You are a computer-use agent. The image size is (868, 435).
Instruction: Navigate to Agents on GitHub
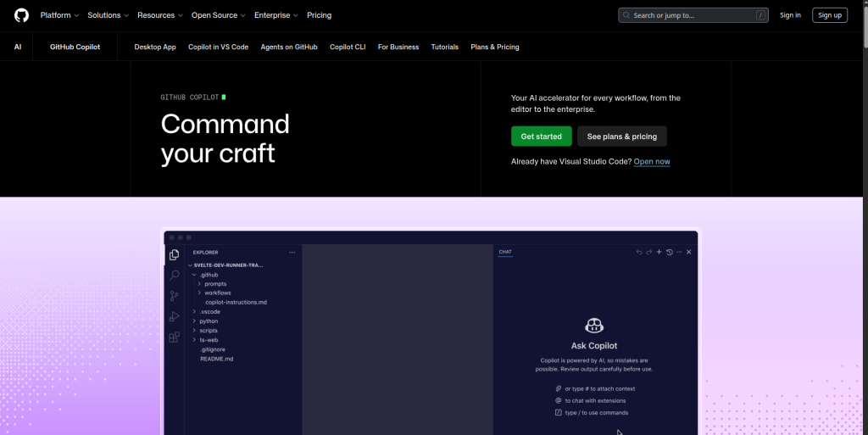click(289, 47)
